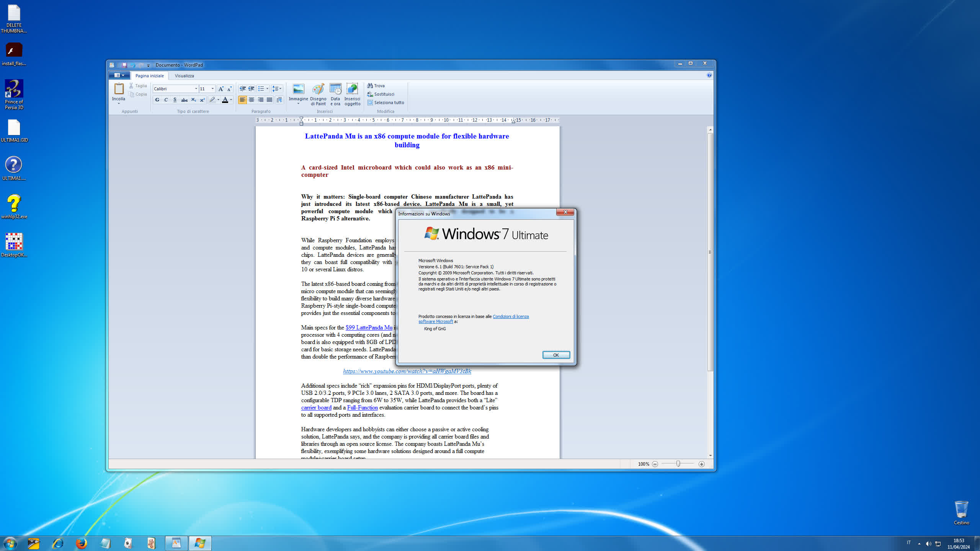Apply superscript formatting
The image size is (980, 551).
[203, 100]
